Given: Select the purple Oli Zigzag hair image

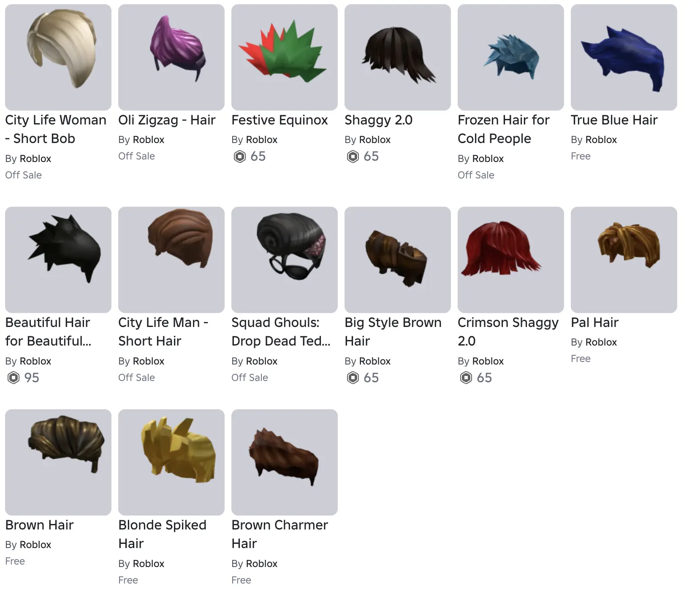Looking at the screenshot, I should (171, 57).
